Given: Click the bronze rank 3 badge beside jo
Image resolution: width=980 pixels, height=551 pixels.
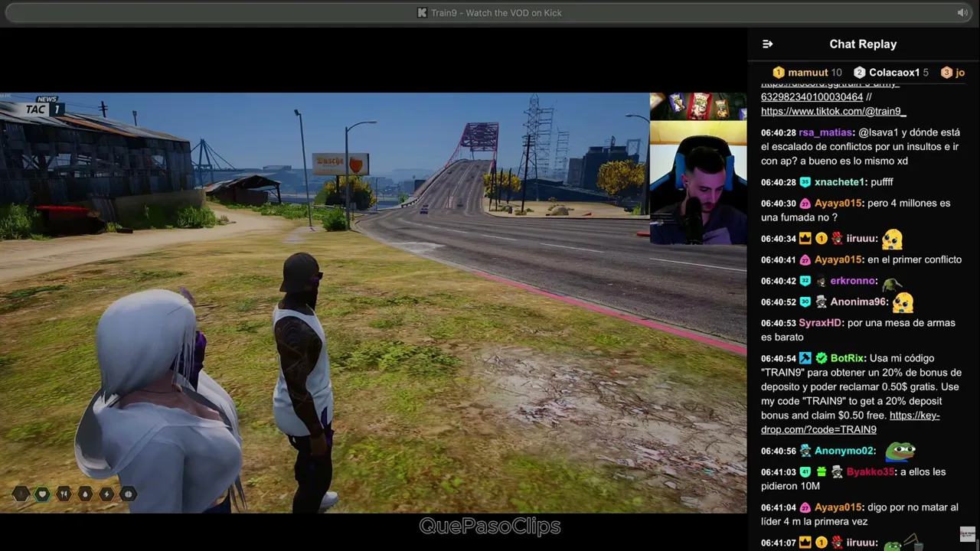Looking at the screenshot, I should coord(946,73).
